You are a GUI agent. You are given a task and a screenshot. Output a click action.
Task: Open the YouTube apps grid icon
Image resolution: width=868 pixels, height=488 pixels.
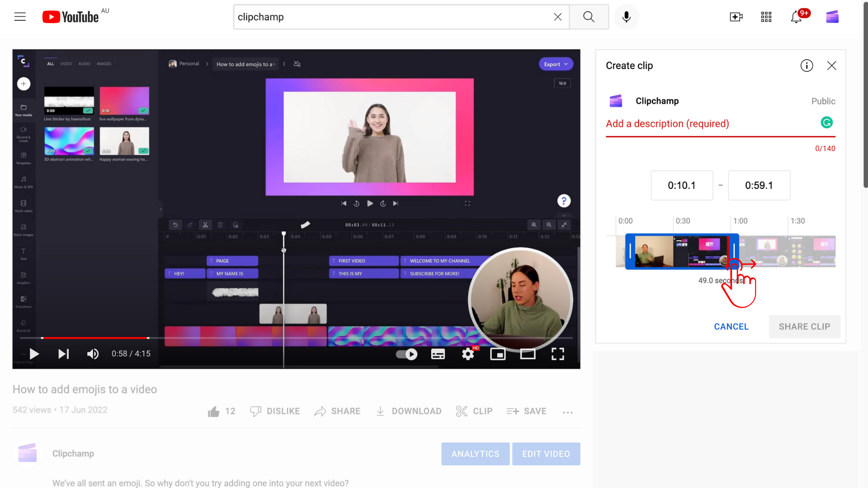(x=766, y=17)
